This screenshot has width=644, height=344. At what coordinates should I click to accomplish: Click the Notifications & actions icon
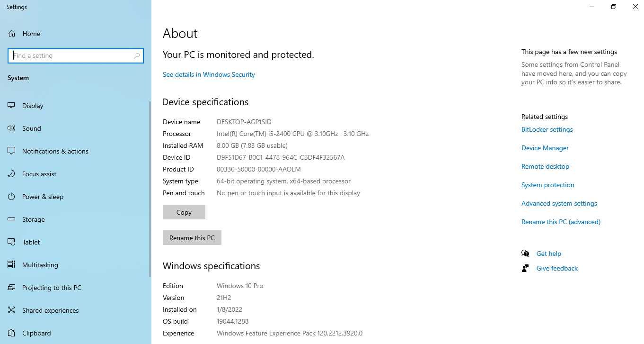pyautogui.click(x=11, y=151)
